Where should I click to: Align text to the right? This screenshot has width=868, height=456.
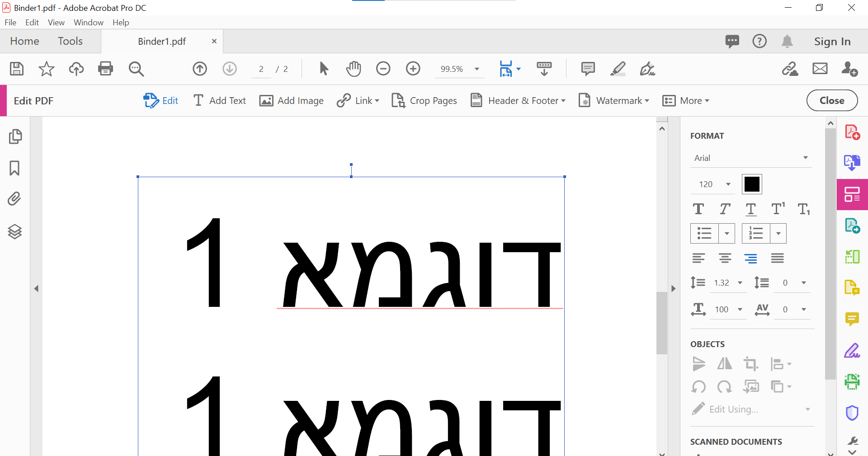point(751,258)
